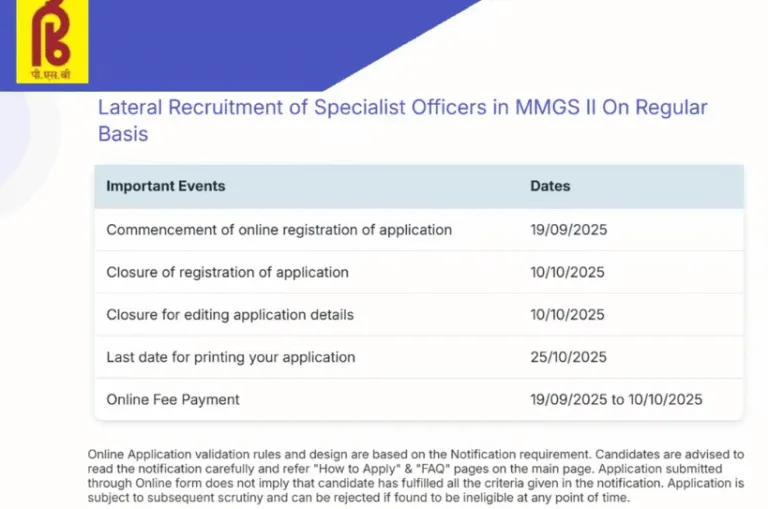Click the Dates column header

coord(550,186)
